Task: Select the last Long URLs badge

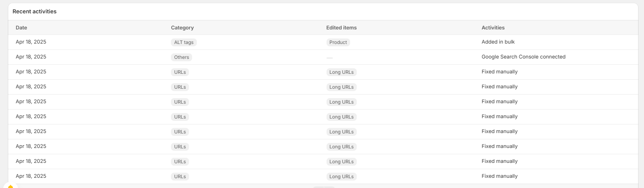Action: pyautogui.click(x=341, y=177)
